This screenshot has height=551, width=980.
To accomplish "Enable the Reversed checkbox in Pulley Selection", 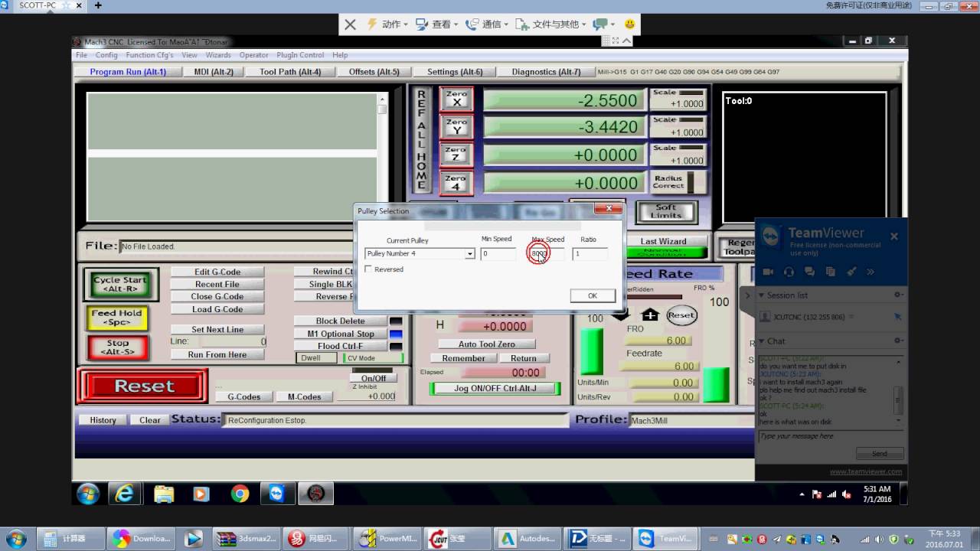I will tap(369, 269).
